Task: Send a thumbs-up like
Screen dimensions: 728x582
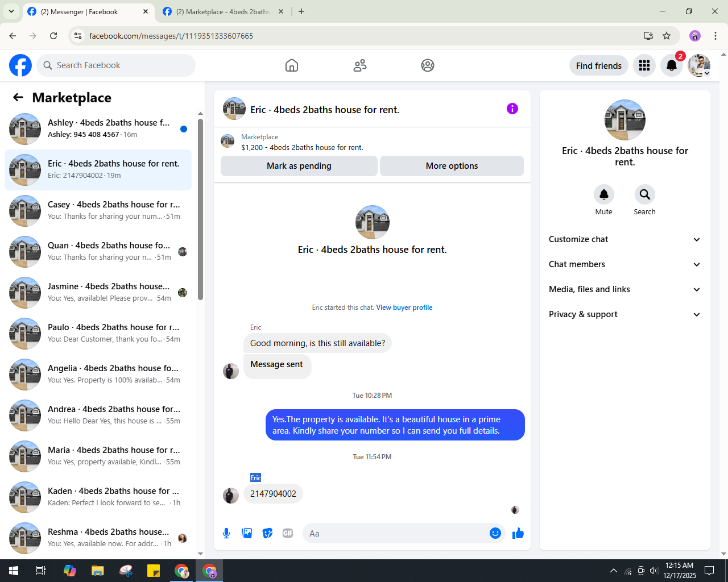Action: coord(518,533)
